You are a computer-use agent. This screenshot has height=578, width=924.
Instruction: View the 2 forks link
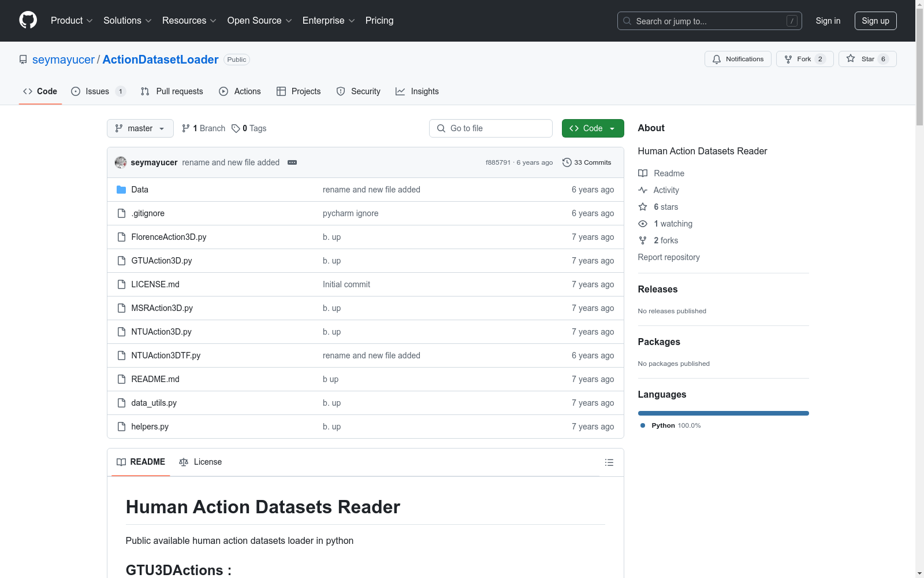coord(658,240)
